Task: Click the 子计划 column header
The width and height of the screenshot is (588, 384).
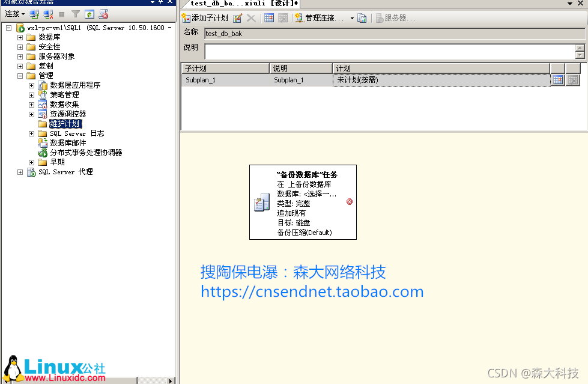Action: [225, 69]
